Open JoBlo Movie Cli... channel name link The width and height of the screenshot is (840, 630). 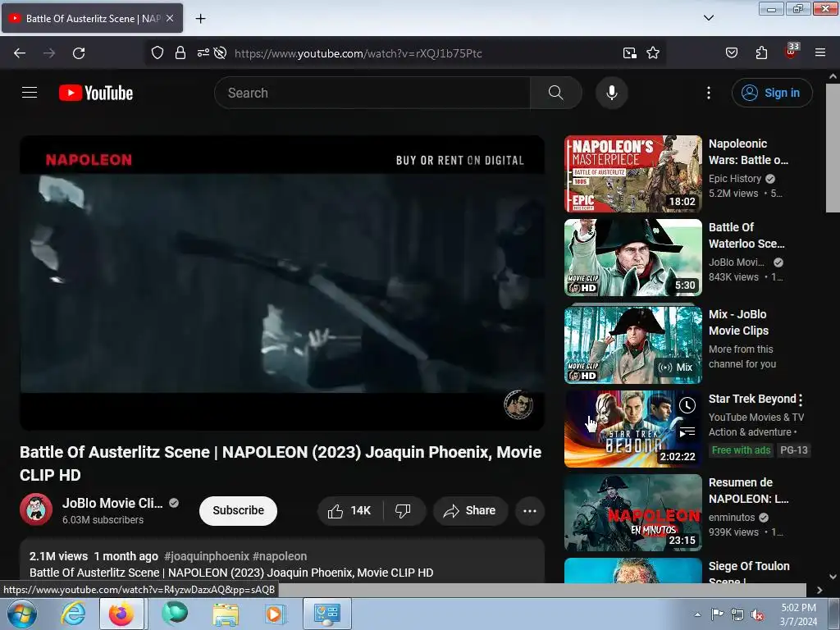pyautogui.click(x=112, y=503)
